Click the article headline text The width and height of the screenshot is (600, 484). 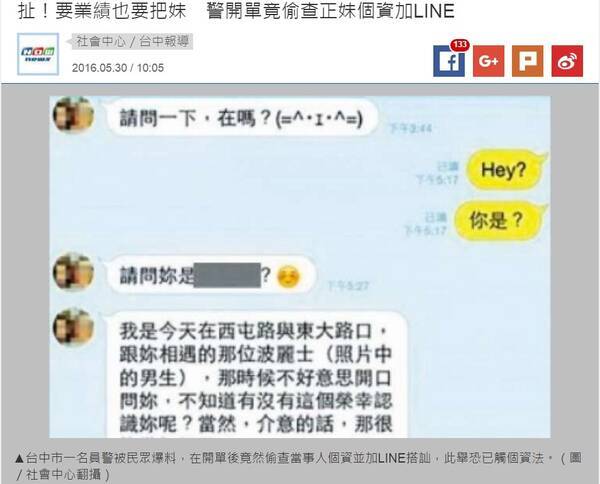[236, 11]
